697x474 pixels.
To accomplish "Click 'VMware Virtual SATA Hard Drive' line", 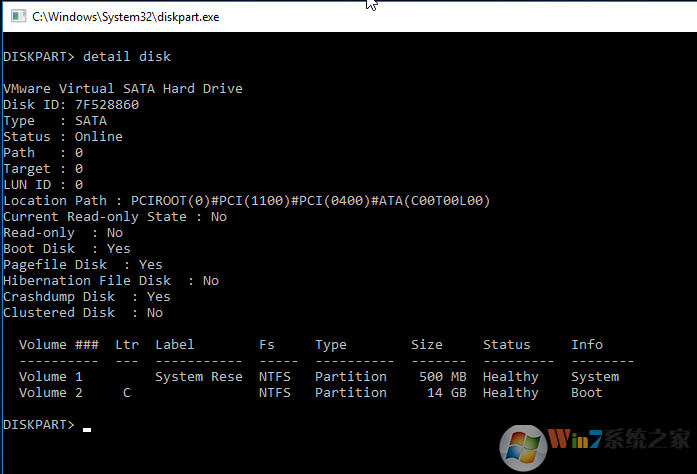I will (x=123, y=88).
